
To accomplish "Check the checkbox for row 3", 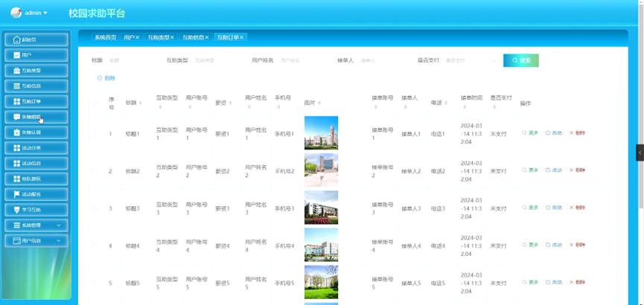I will pos(95,208).
